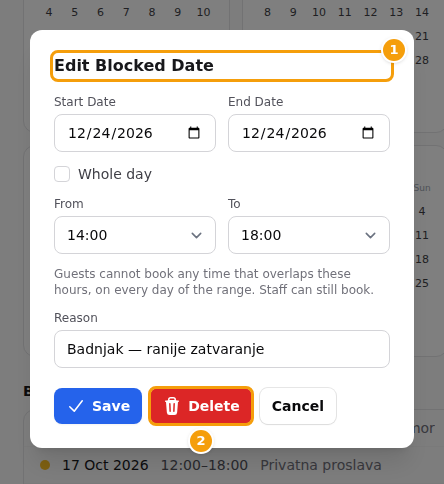Open the Start Date calendar picker icon
The image size is (444, 484).
[x=194, y=133]
